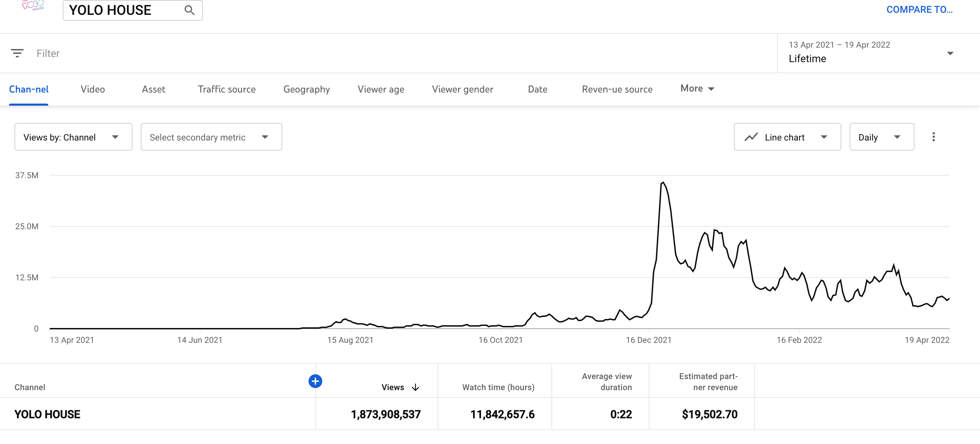Viewport: 980px width, 444px height.
Task: Click the Filter text field
Action: point(48,53)
